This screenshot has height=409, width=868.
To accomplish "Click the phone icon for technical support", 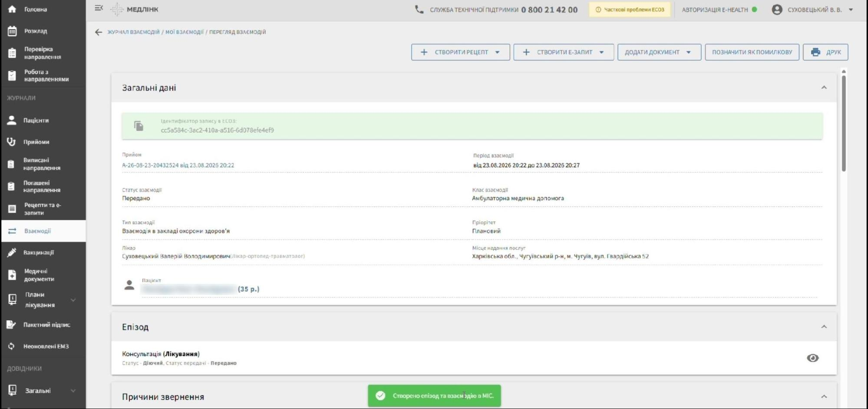I will (x=419, y=9).
